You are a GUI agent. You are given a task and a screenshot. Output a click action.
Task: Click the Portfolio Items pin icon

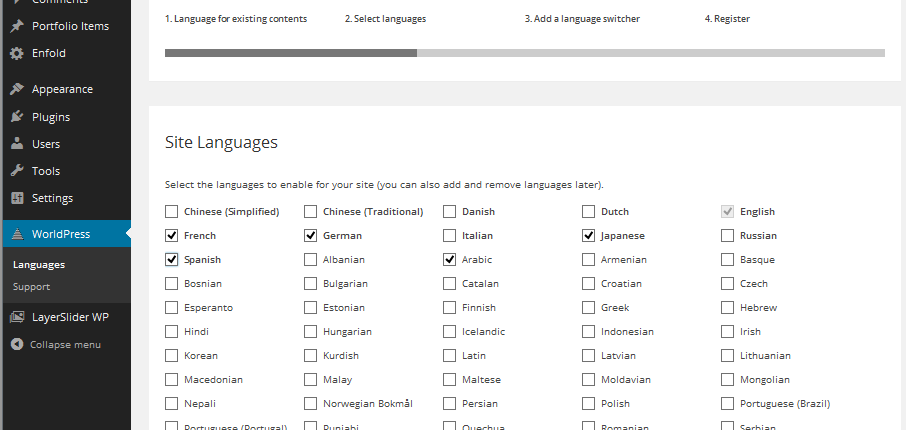point(17,26)
